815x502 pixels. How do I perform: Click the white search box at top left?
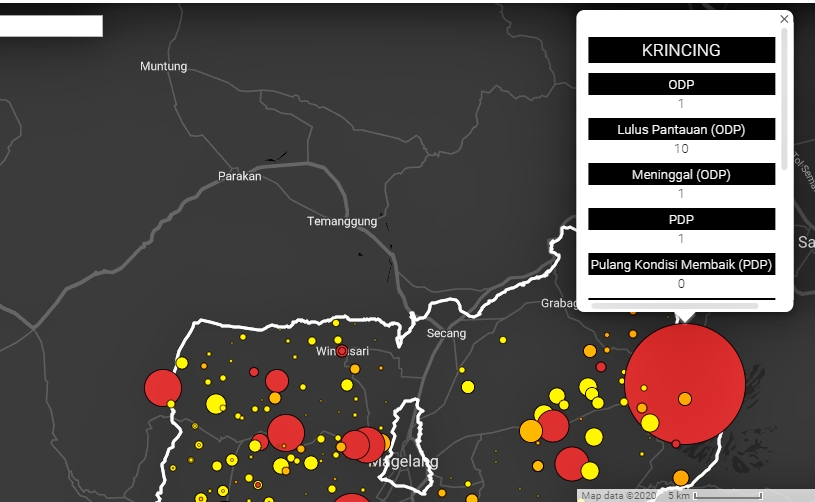click(x=51, y=26)
